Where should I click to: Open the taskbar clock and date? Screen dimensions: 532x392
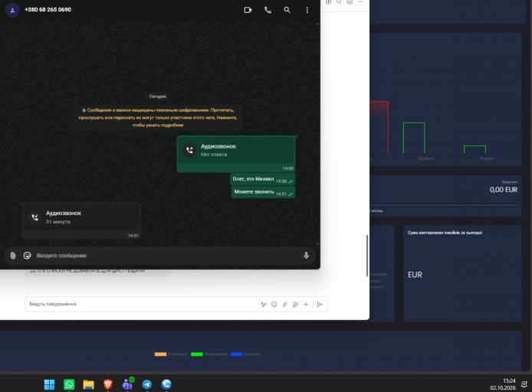click(503, 384)
